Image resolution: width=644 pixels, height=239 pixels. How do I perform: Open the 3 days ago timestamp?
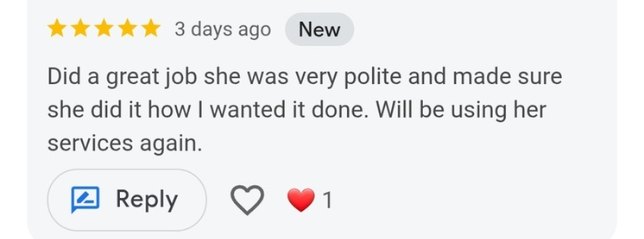pos(222,29)
